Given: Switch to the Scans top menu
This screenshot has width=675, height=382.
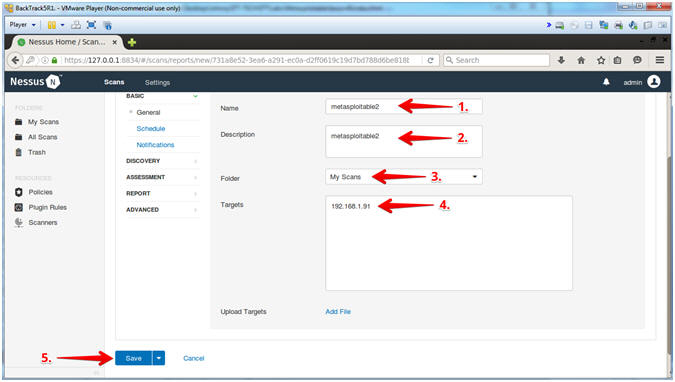Looking at the screenshot, I should point(114,82).
